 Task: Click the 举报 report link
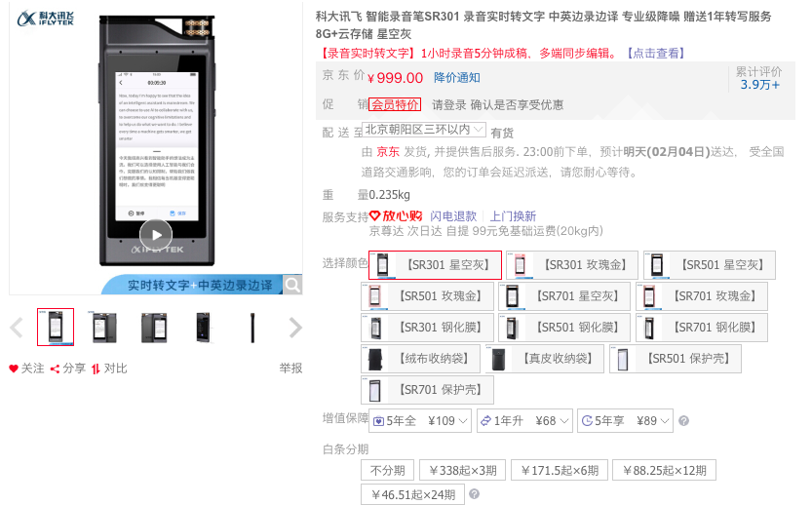[x=290, y=369]
